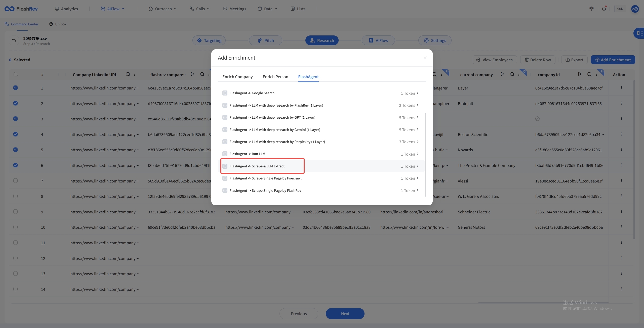Expand Scrape Single Page by FlashRev chevron

[x=418, y=190]
